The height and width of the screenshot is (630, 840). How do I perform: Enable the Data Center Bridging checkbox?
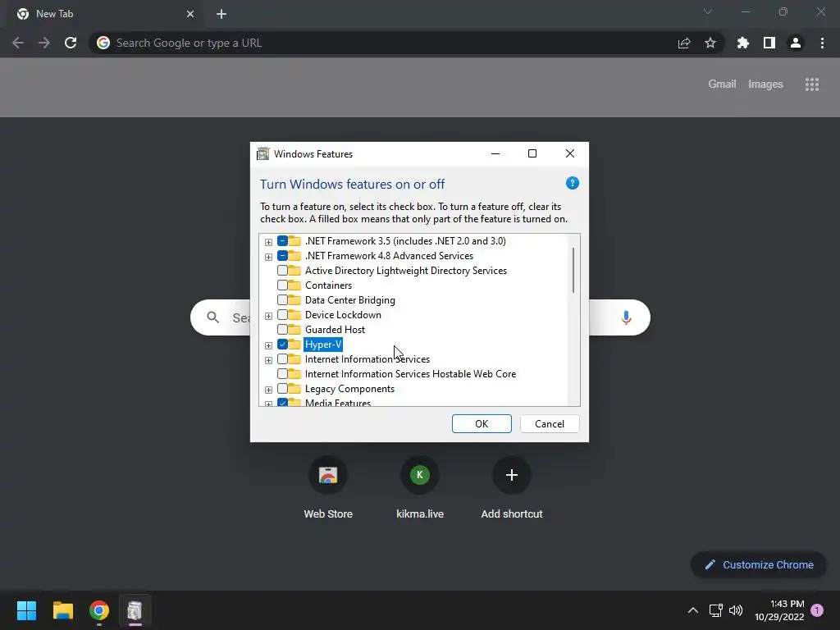pyautogui.click(x=282, y=300)
